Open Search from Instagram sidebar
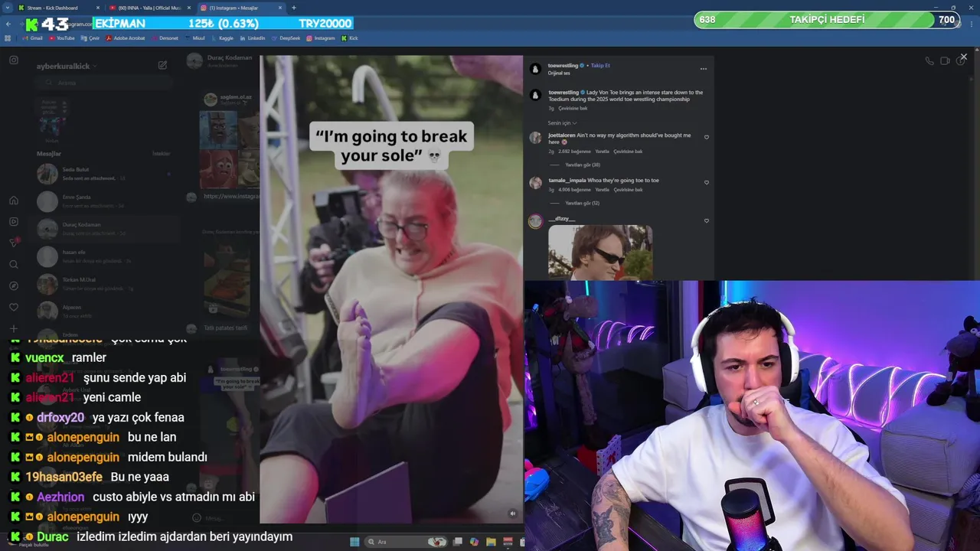Image resolution: width=980 pixels, height=551 pixels. [14, 265]
